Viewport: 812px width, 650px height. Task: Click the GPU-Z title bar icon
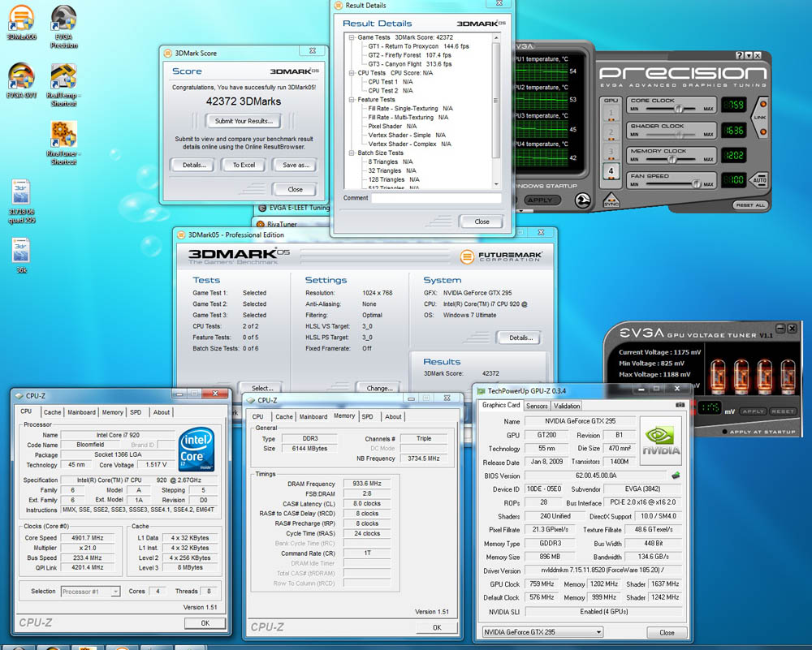pyautogui.click(x=481, y=391)
